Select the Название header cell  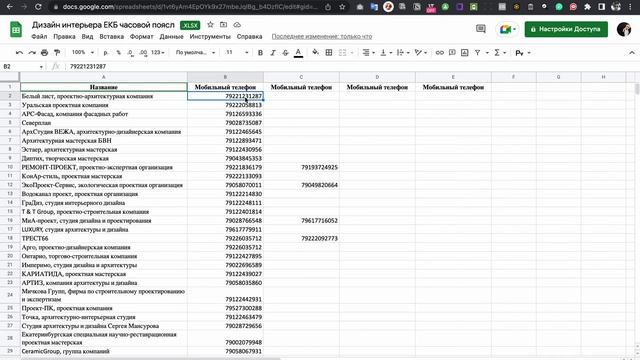click(x=104, y=87)
